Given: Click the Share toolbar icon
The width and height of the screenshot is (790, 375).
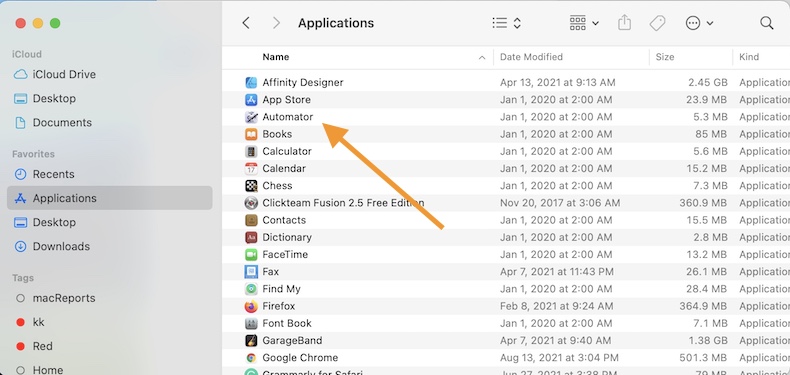Looking at the screenshot, I should tap(624, 23).
